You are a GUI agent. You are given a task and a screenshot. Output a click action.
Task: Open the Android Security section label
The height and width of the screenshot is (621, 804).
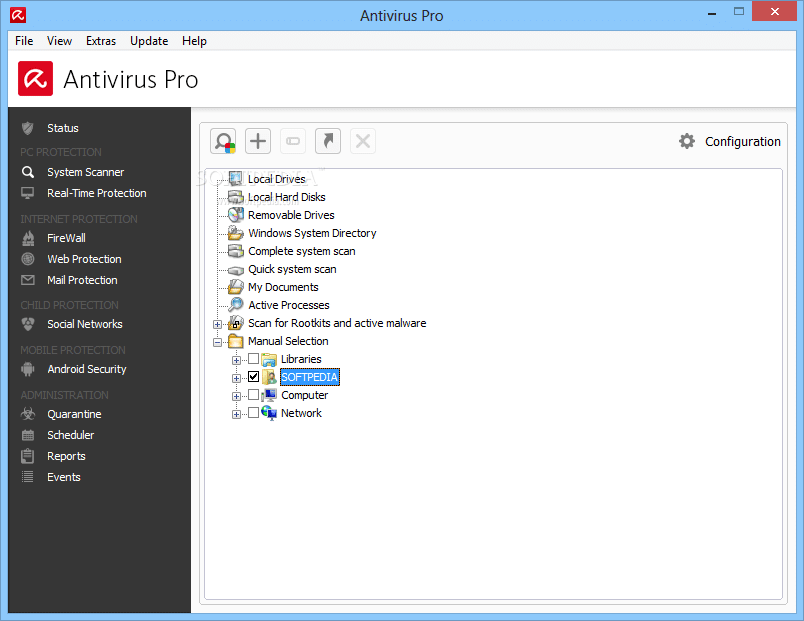[x=87, y=369]
